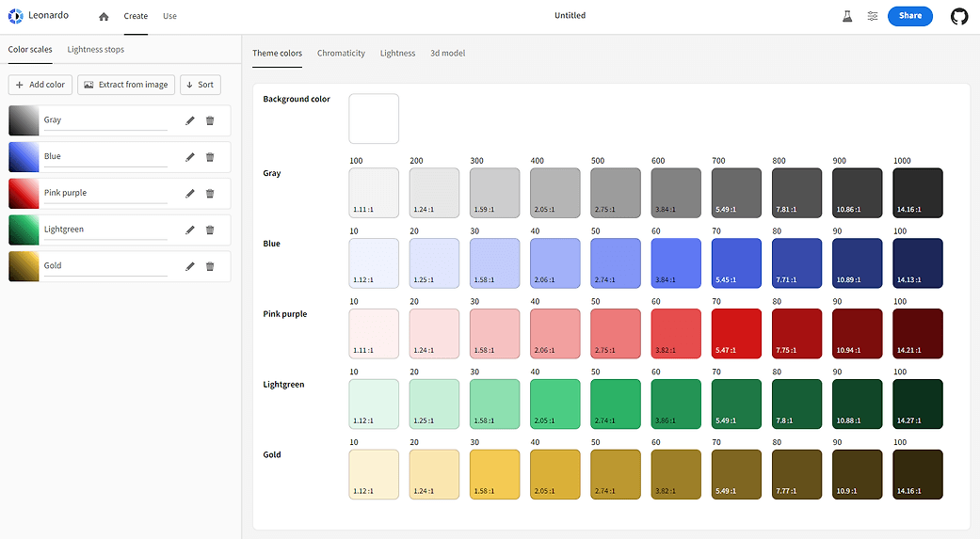Screen dimensions: 980x539
Task: Select the Gray 1000 swatch
Action: (x=918, y=193)
